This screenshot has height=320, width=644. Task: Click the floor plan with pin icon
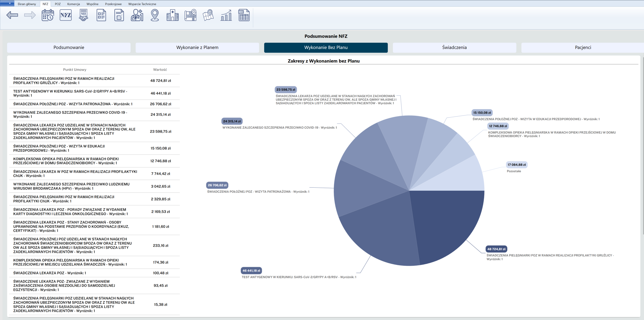[x=190, y=15]
